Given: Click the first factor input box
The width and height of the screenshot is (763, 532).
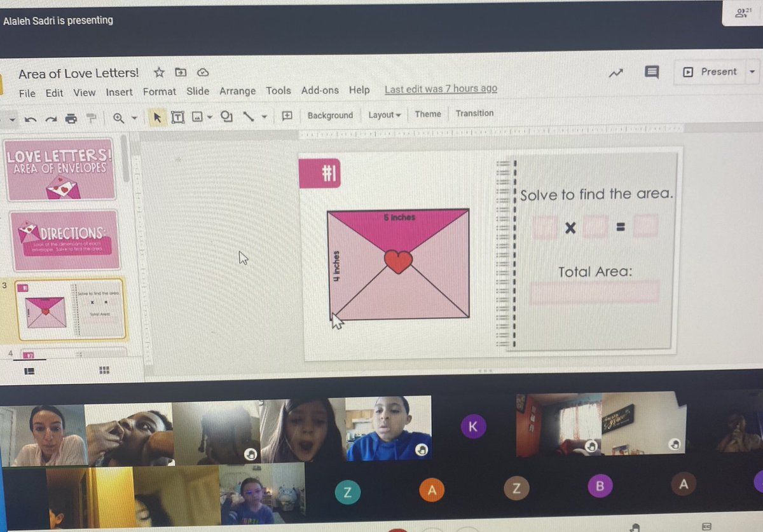Looking at the screenshot, I should coord(545,227).
